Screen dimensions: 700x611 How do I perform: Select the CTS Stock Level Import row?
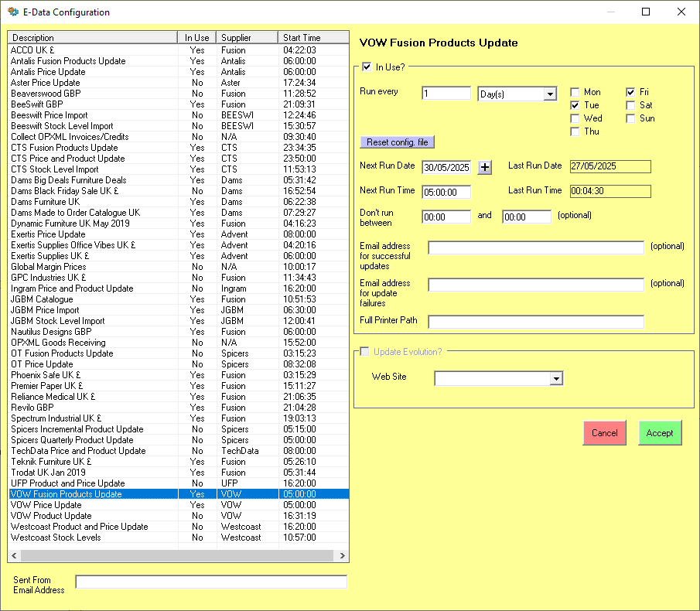[179, 169]
